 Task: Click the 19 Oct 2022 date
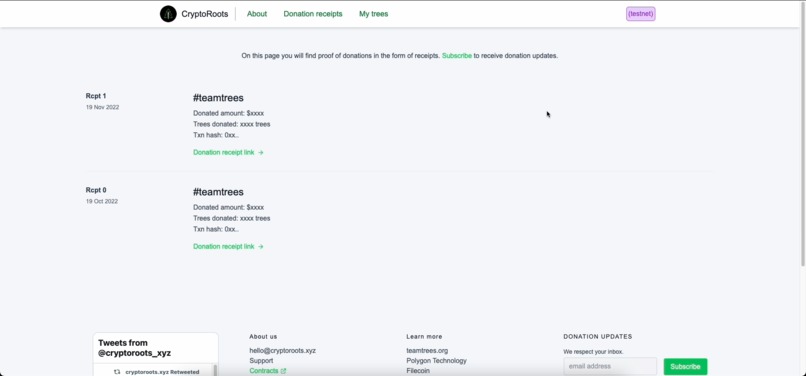tap(102, 202)
